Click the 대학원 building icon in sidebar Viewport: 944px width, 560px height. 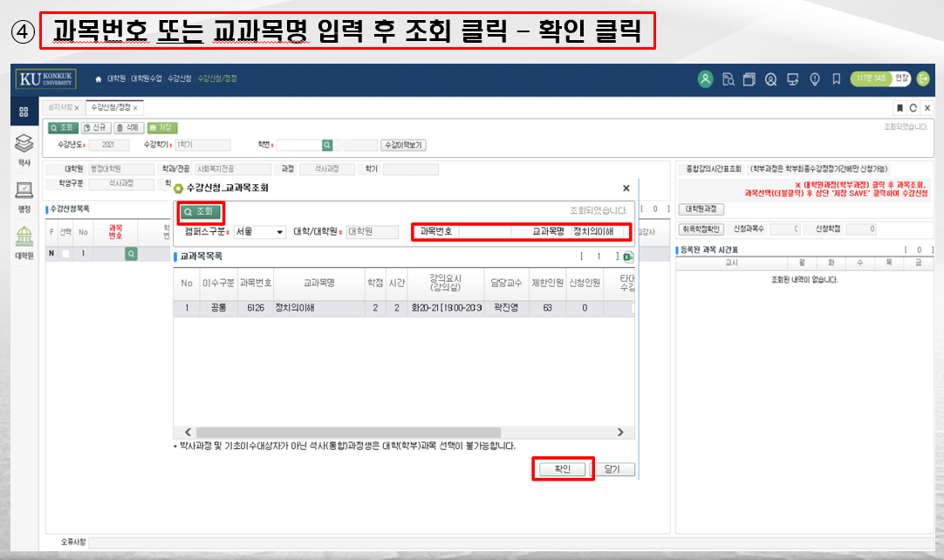(x=24, y=238)
